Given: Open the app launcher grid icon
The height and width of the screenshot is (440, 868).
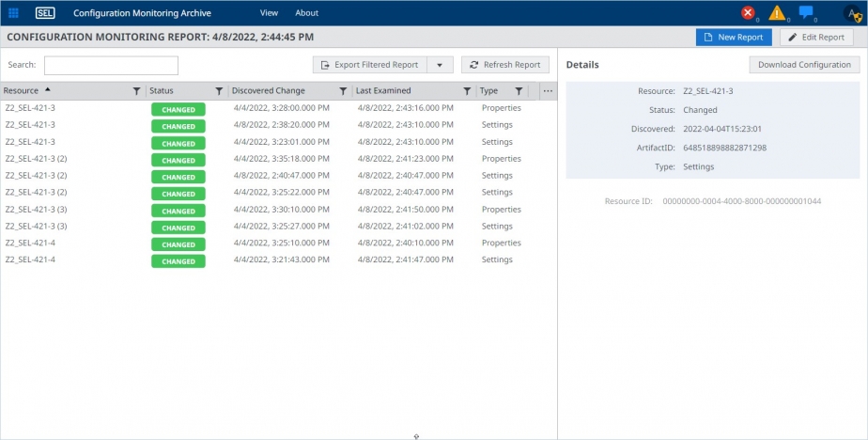Looking at the screenshot, I should point(13,13).
